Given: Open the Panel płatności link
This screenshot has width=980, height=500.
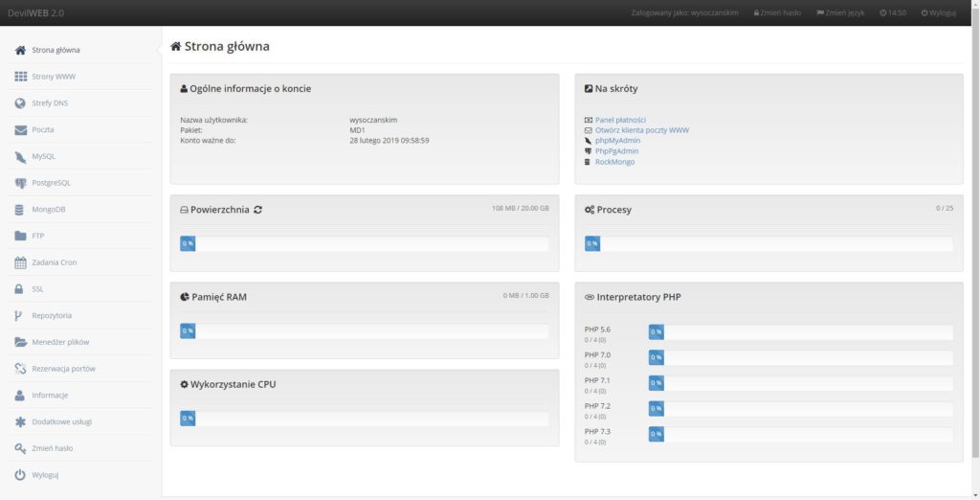Looking at the screenshot, I should point(620,120).
